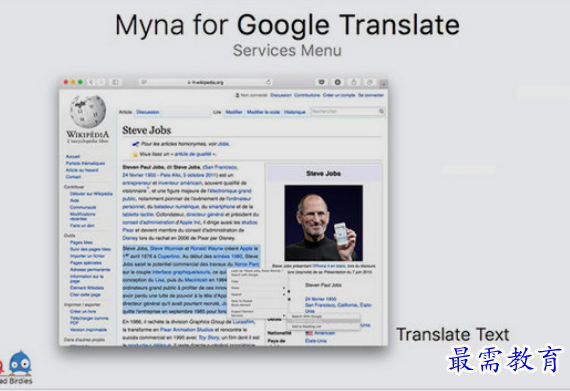This screenshot has height=391, width=570.
Task: Click the Citer cette page link
Action: pos(85,295)
